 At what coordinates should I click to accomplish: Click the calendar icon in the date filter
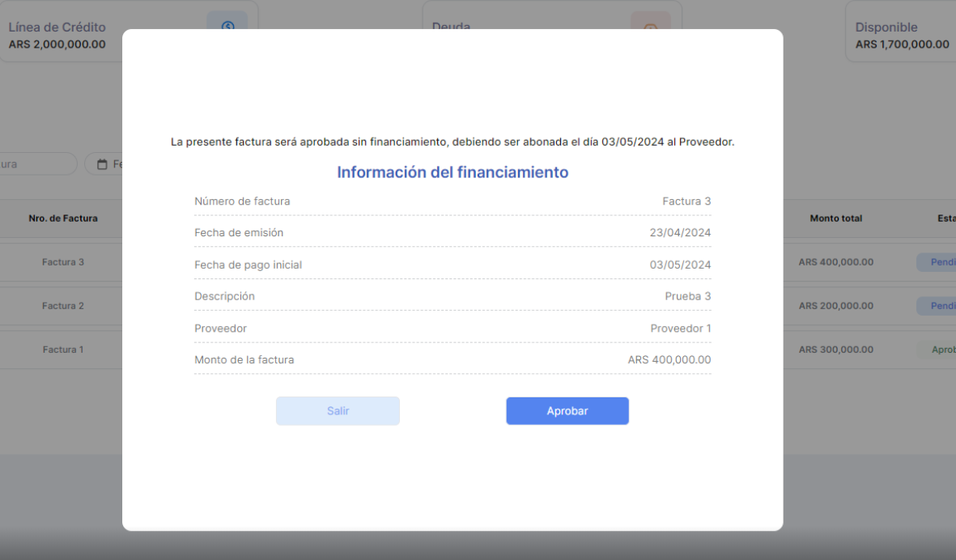[x=102, y=164]
